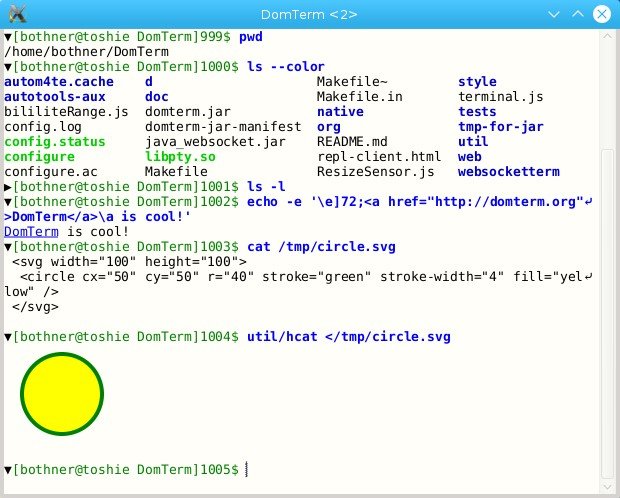Click the repl-client.html file name
The image size is (620, 498).
click(x=380, y=157)
